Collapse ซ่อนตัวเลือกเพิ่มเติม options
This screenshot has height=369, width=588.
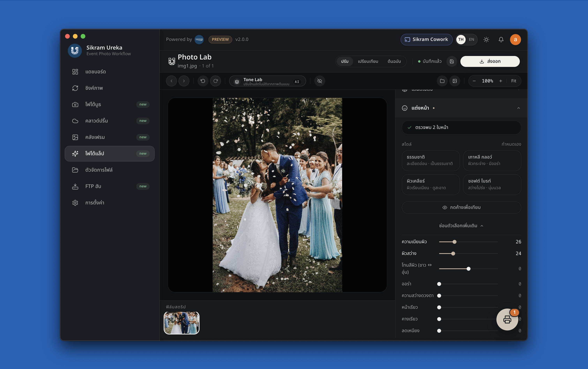click(461, 226)
